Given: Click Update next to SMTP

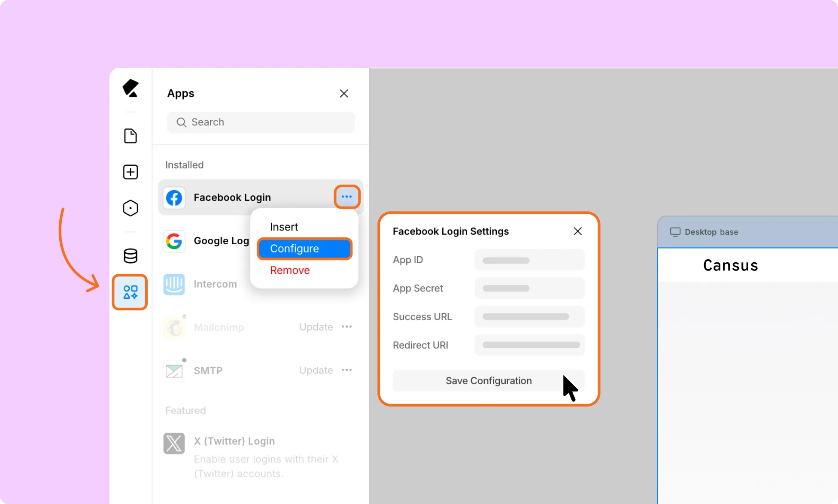Looking at the screenshot, I should coord(316,370).
